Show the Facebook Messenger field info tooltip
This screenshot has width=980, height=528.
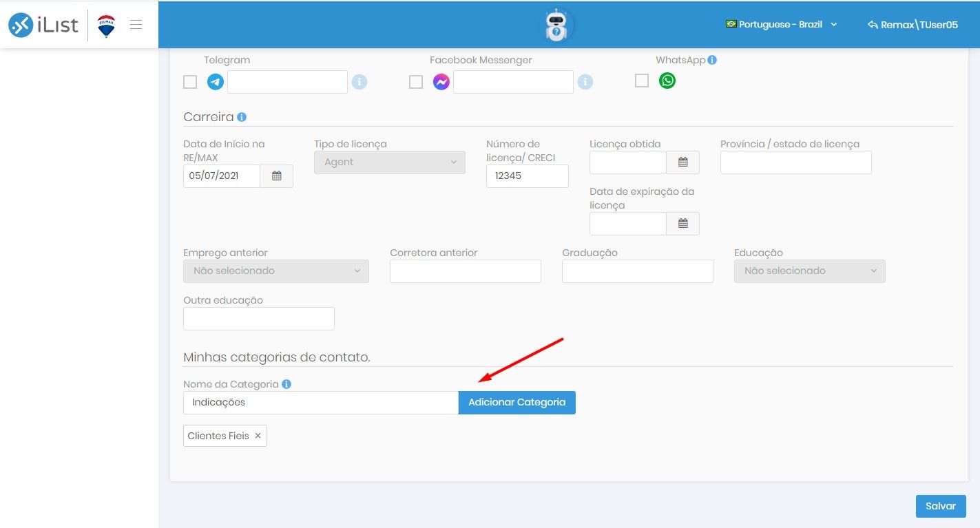(585, 82)
